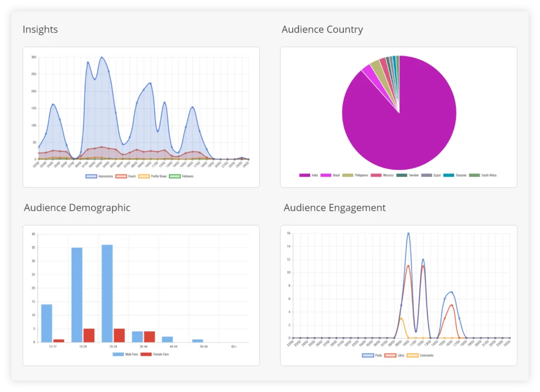Toggle the Likes legend in Engagement chart
Screen dimensions: 540x392
coord(394,356)
